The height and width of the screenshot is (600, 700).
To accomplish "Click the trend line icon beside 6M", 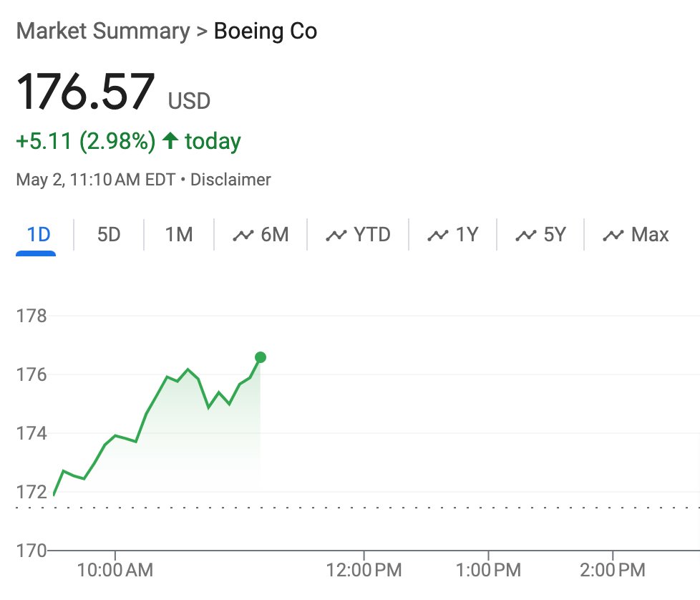I will 244,235.
